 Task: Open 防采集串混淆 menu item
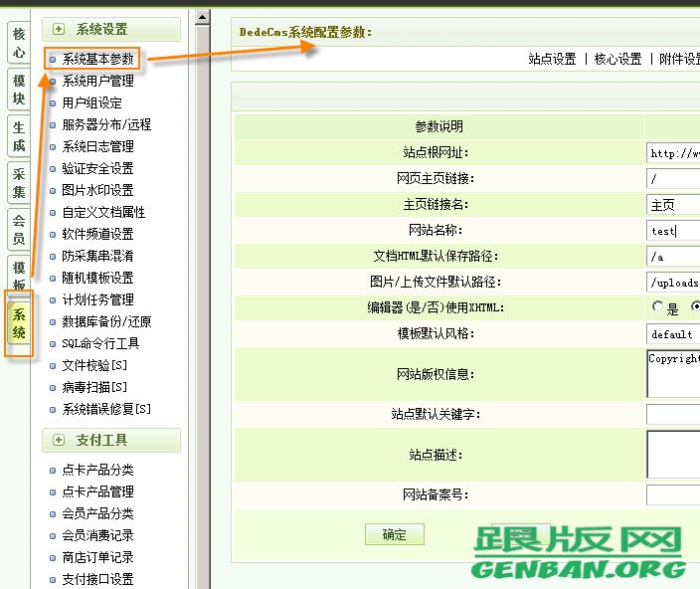point(97,256)
